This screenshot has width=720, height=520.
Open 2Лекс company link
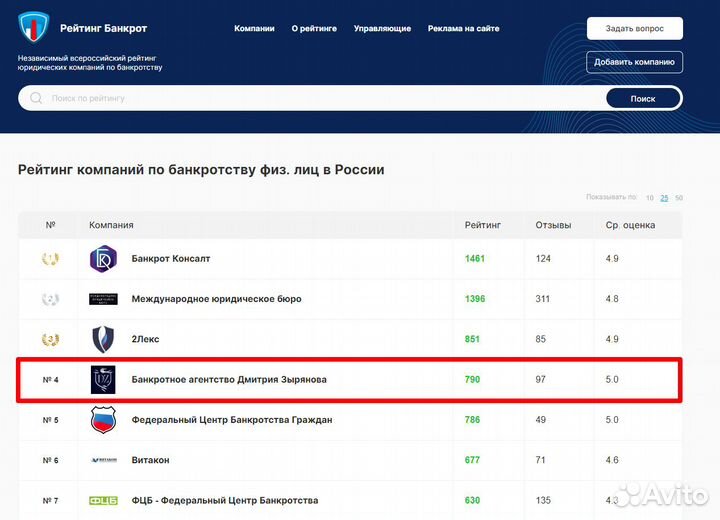click(145, 339)
